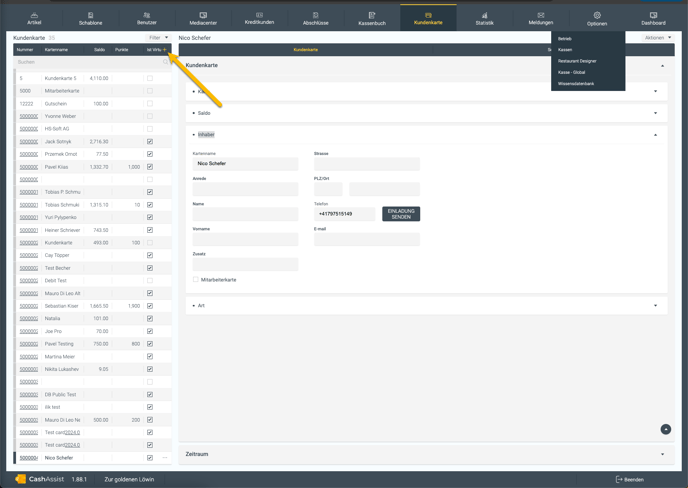Open the Abschlüsse module icon

tap(315, 15)
